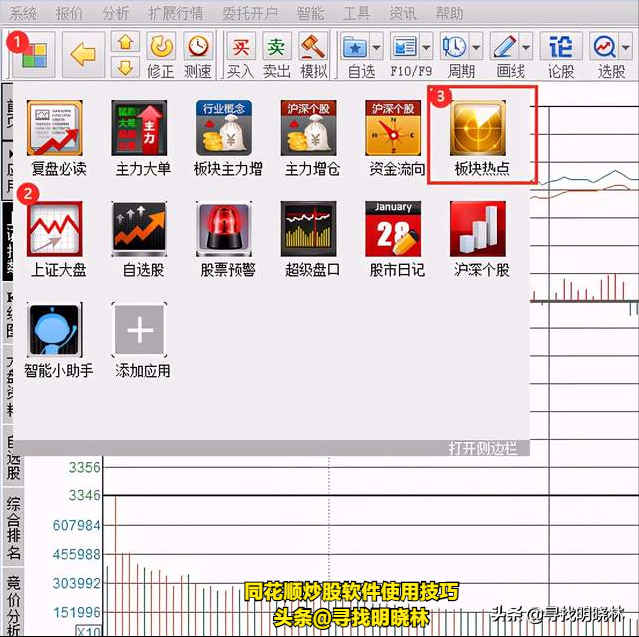Click the 3356 price axis value
The image size is (639, 637).
point(84,467)
